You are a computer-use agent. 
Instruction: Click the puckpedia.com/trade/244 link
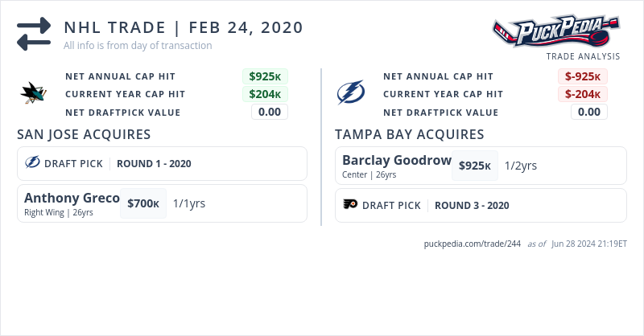(x=473, y=244)
